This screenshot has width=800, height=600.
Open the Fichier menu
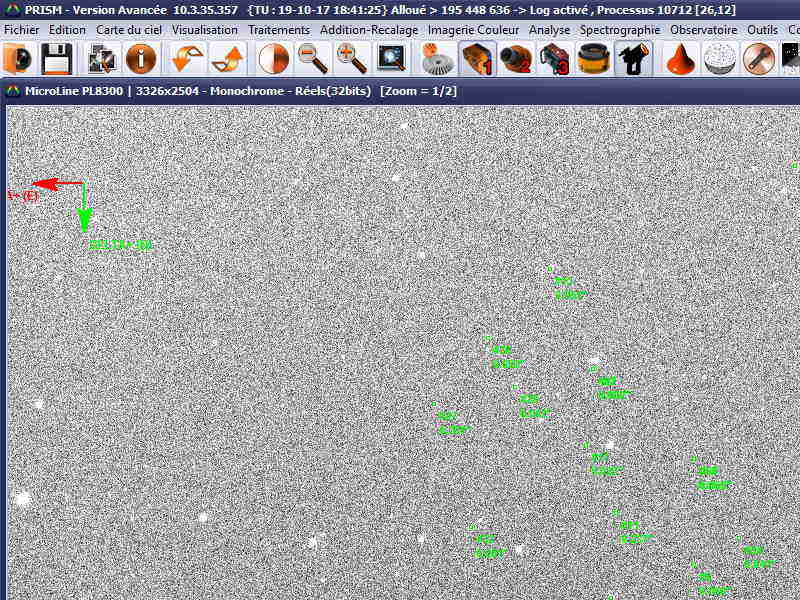tap(22, 30)
